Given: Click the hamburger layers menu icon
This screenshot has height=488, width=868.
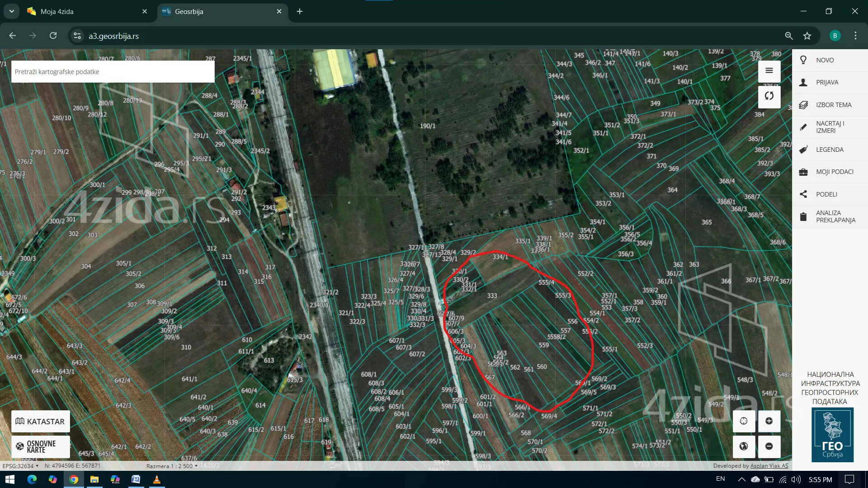Looking at the screenshot, I should point(769,71).
